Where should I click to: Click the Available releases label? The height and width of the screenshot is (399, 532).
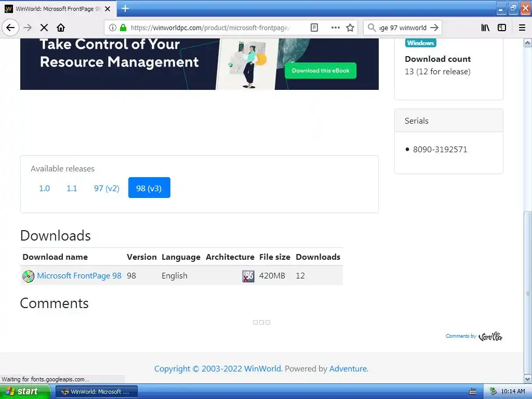click(x=62, y=169)
